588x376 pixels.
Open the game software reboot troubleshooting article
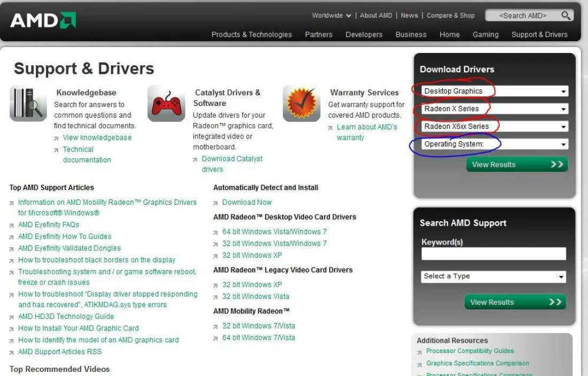107,277
